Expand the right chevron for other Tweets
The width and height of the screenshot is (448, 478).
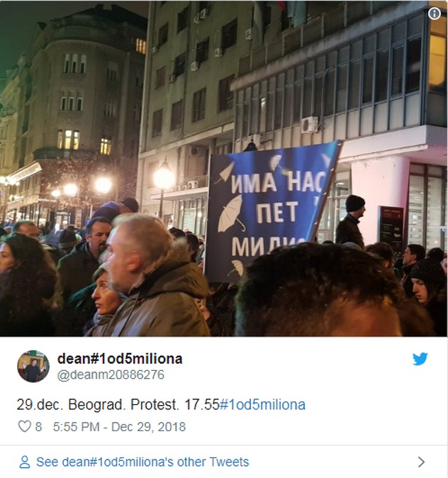click(421, 462)
